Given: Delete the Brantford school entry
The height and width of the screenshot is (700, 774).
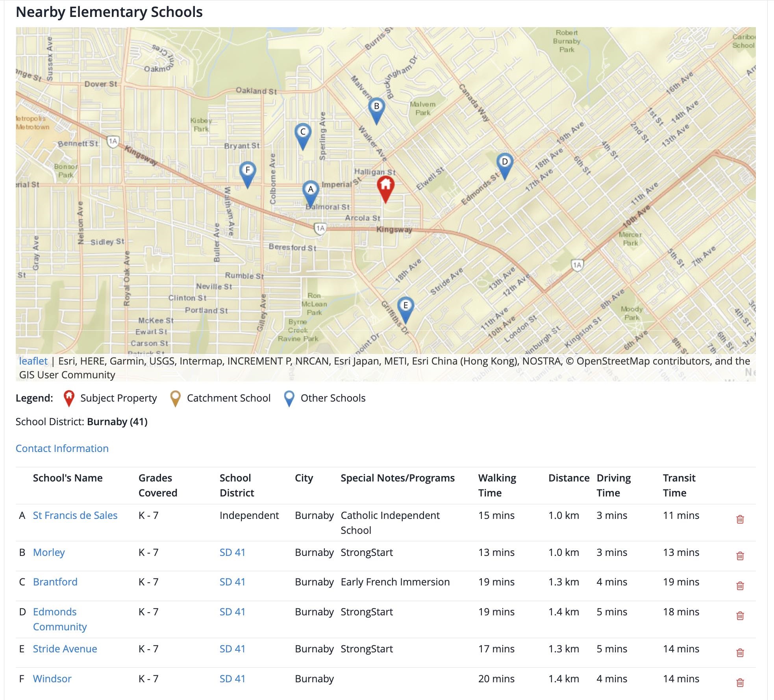Looking at the screenshot, I should point(740,585).
